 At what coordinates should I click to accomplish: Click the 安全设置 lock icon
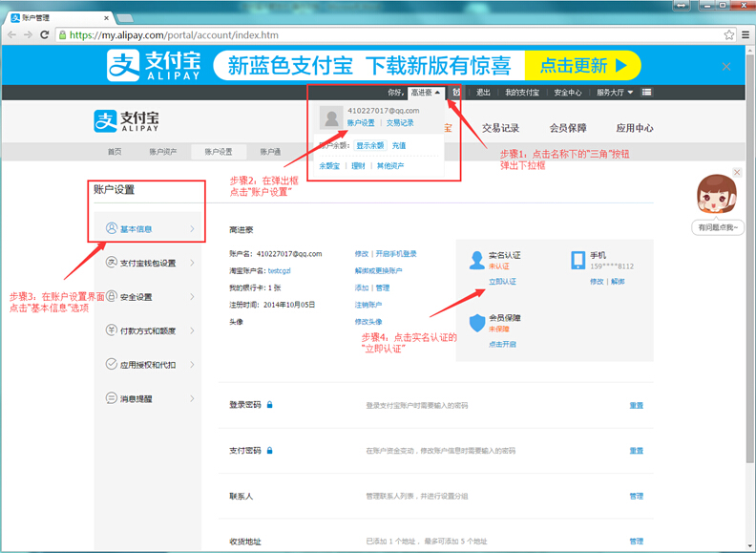[x=112, y=296]
